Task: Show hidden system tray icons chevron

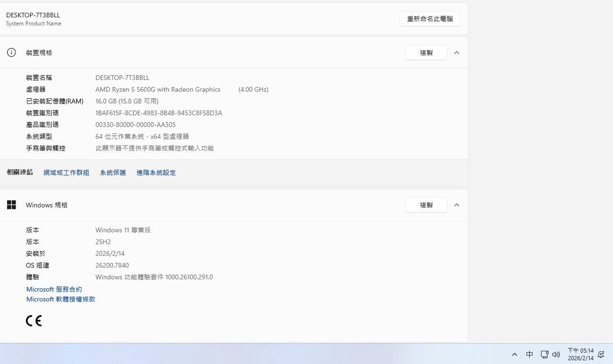Action: 514,354
